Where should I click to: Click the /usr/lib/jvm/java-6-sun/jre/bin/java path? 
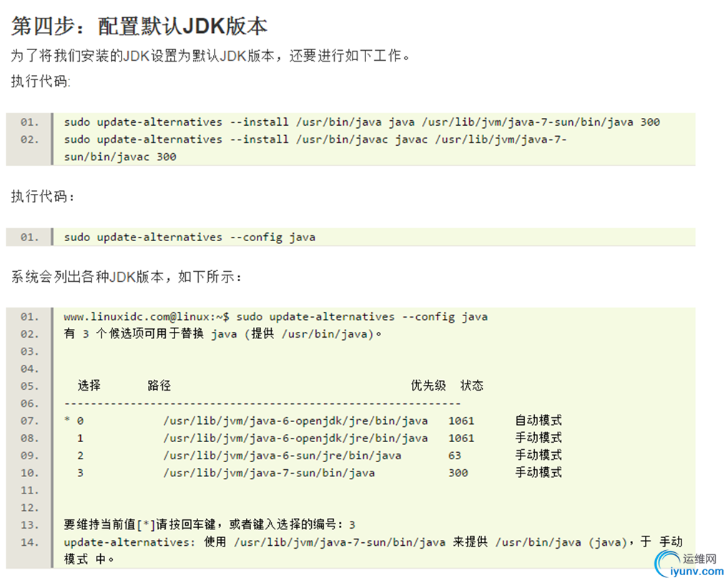282,455
